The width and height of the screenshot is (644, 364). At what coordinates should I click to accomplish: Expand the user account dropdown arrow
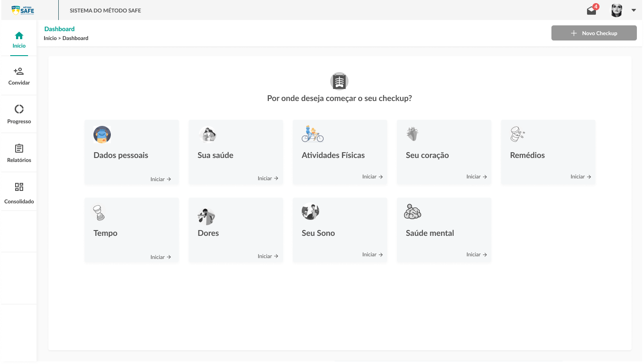click(634, 10)
